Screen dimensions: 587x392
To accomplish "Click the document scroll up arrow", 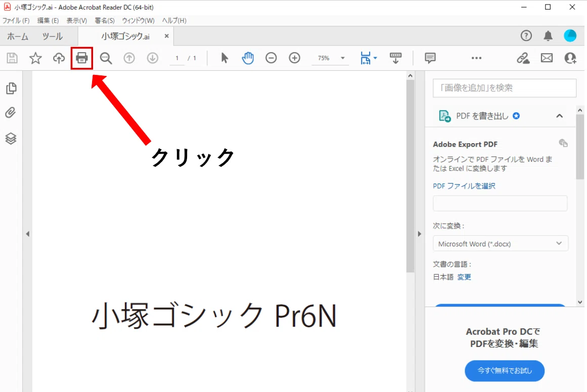I will pos(411,76).
